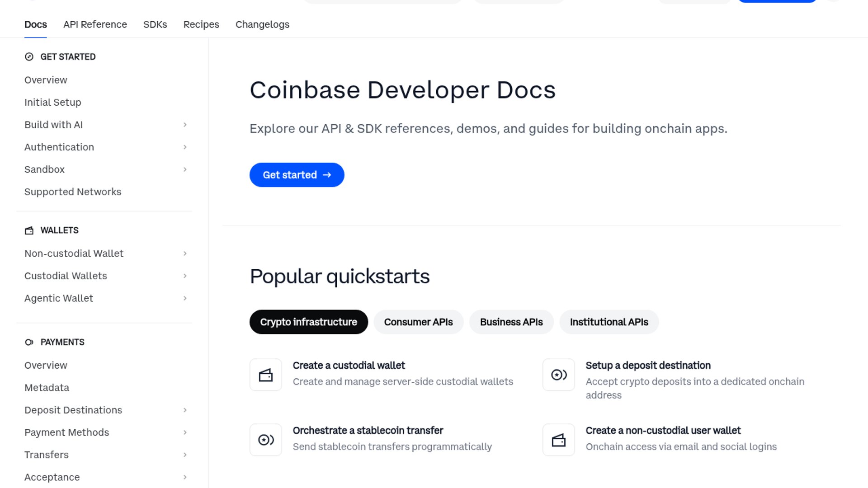Click the GET STARTED section label

pyautogui.click(x=68, y=56)
